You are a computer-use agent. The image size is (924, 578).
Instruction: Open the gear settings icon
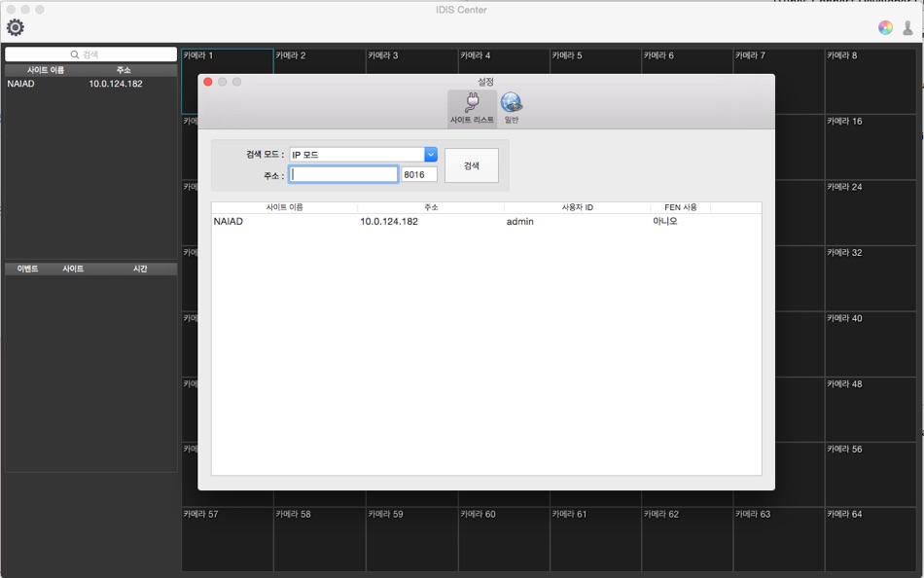[x=16, y=27]
